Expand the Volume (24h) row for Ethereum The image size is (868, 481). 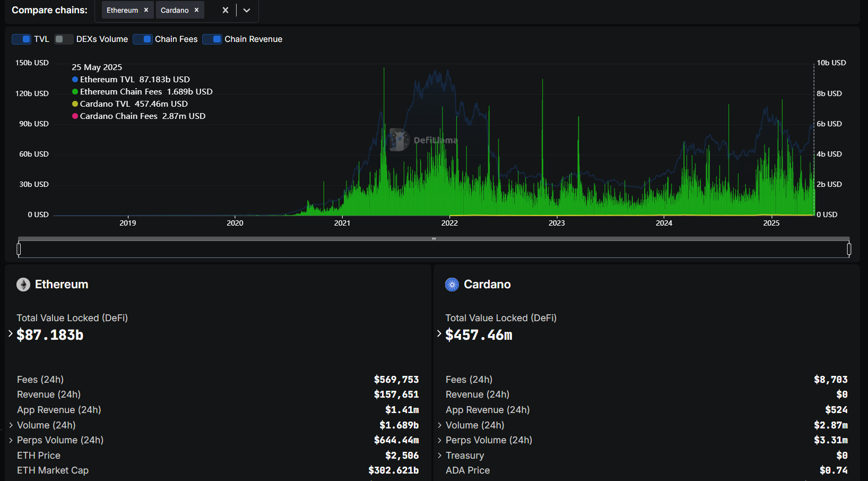point(11,425)
